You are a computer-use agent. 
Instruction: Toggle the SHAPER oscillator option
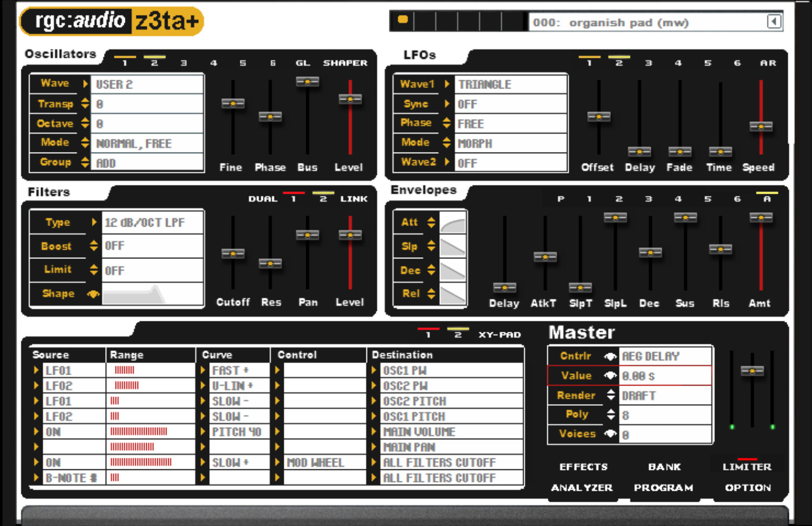click(x=345, y=62)
